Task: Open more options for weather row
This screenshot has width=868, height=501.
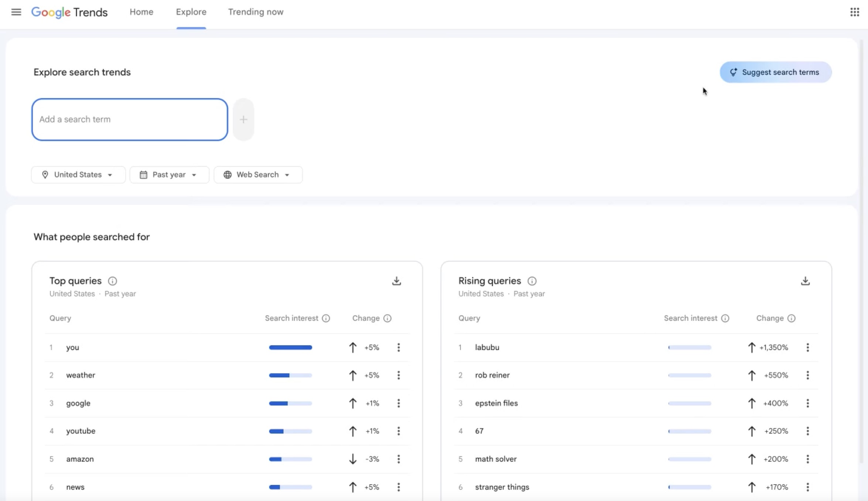Action: (x=399, y=375)
